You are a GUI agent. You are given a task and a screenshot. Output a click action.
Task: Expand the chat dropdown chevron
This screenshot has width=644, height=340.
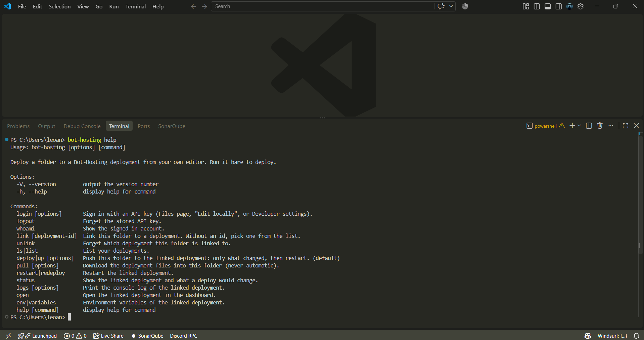451,6
